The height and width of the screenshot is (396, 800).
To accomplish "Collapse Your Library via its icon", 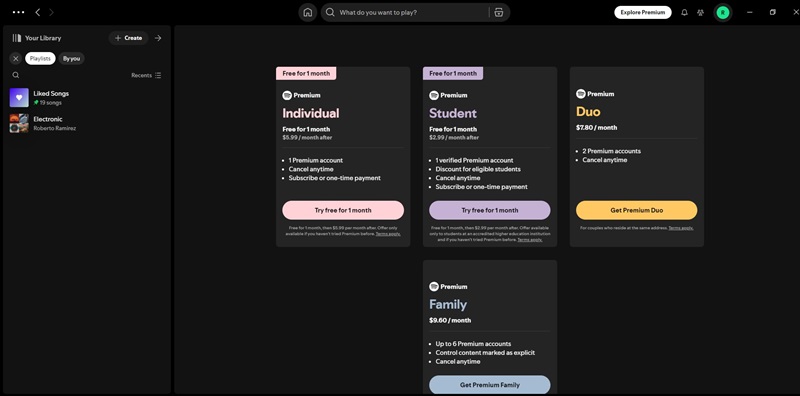I will tap(17, 38).
